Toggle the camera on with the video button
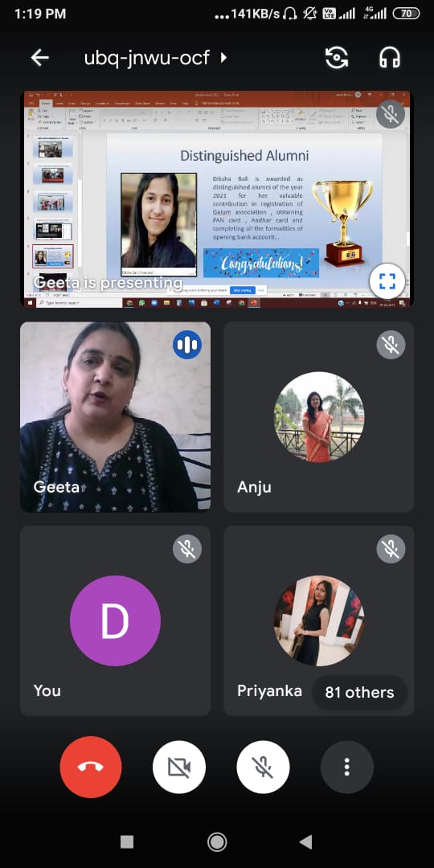434x868 pixels. pyautogui.click(x=179, y=768)
